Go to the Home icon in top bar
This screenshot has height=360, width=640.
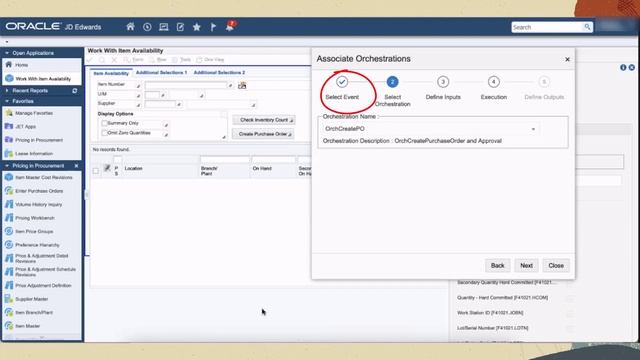coord(130,27)
